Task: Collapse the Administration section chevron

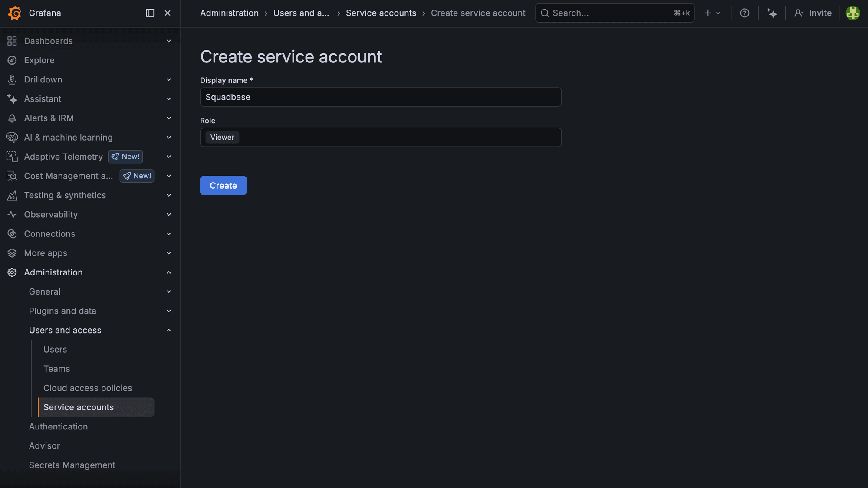Action: click(169, 272)
